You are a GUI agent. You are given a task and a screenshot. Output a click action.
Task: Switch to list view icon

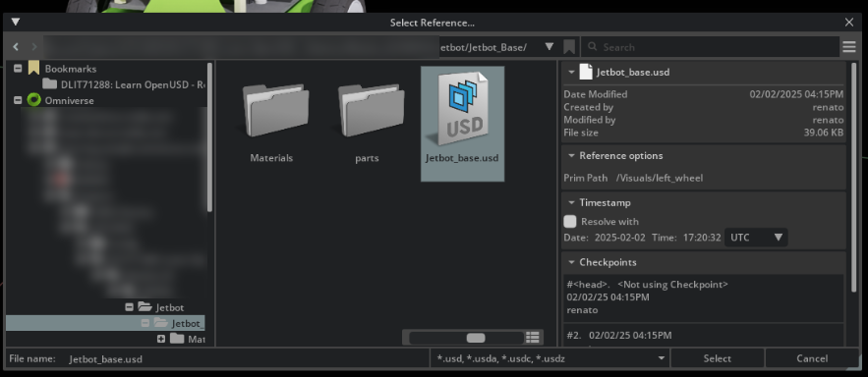533,337
